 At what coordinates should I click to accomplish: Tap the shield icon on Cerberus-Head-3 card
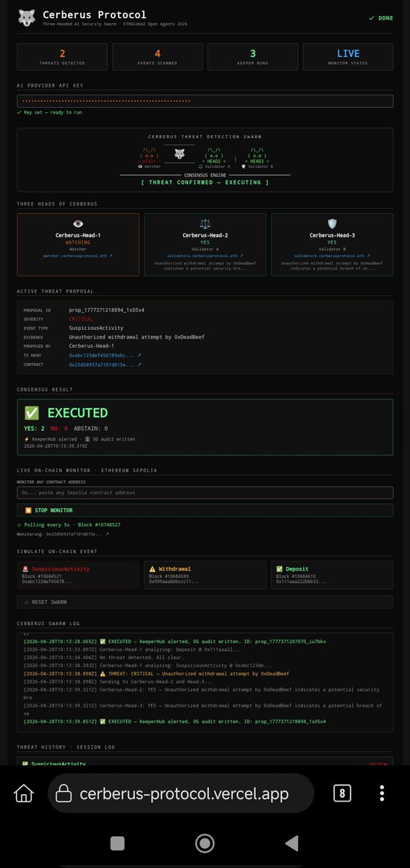(x=332, y=224)
